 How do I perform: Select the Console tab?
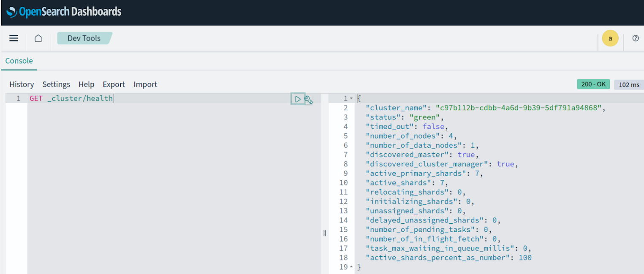click(x=19, y=61)
